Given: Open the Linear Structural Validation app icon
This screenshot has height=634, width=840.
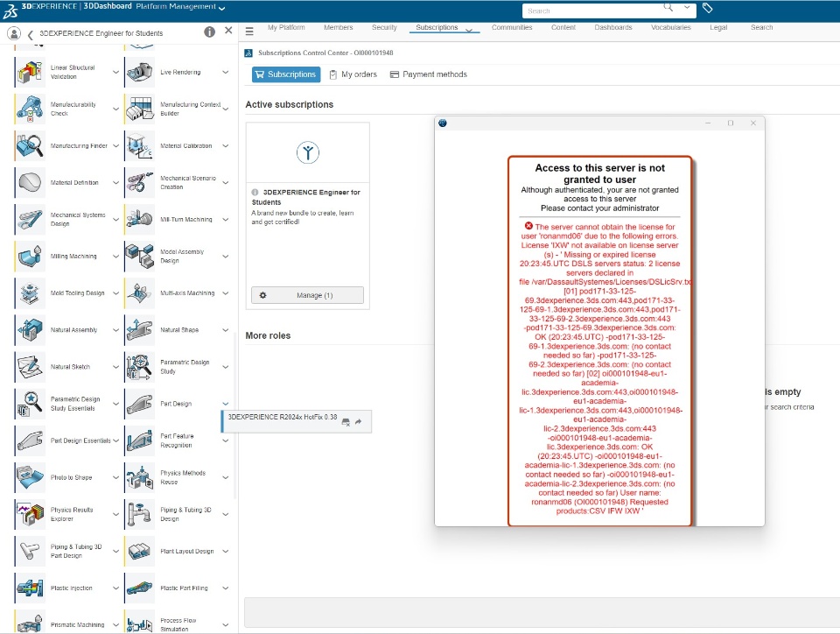Looking at the screenshot, I should click(31, 73).
